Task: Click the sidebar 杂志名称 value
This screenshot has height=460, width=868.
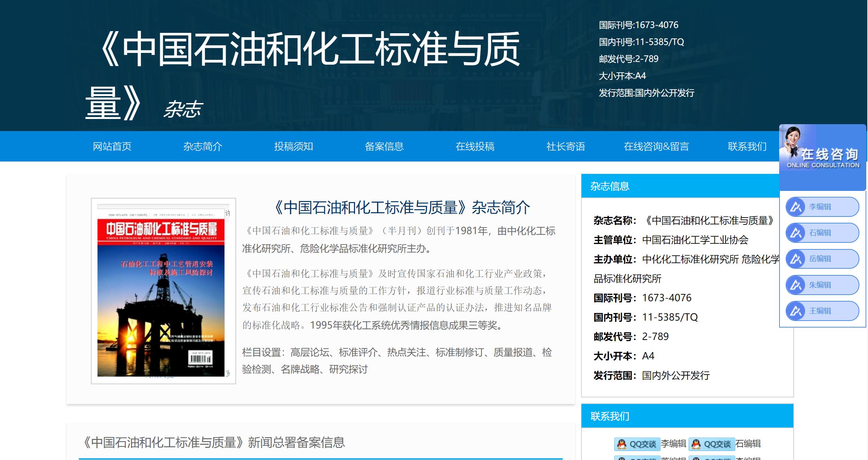Action: (x=709, y=220)
